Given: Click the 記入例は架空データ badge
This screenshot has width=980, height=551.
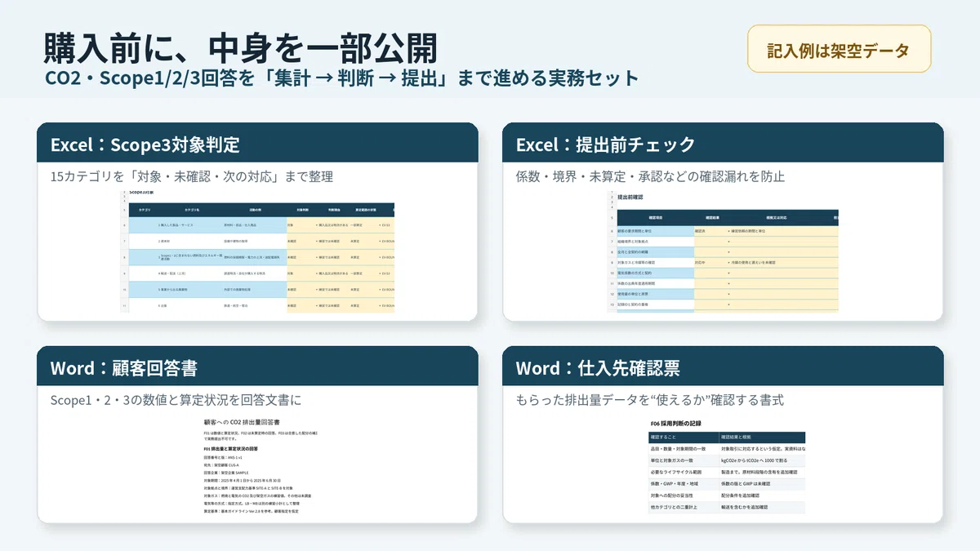Looking at the screenshot, I should tap(839, 49).
